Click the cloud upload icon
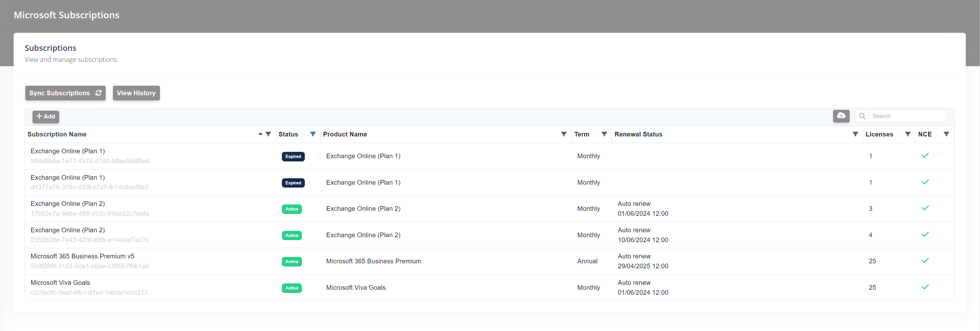The image size is (980, 331). click(842, 116)
